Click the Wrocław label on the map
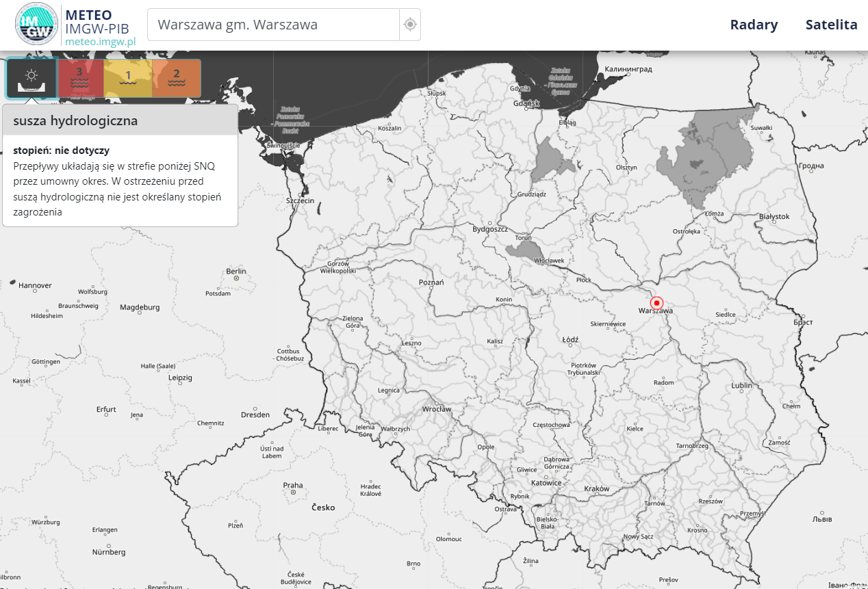This screenshot has width=868, height=589. click(437, 409)
